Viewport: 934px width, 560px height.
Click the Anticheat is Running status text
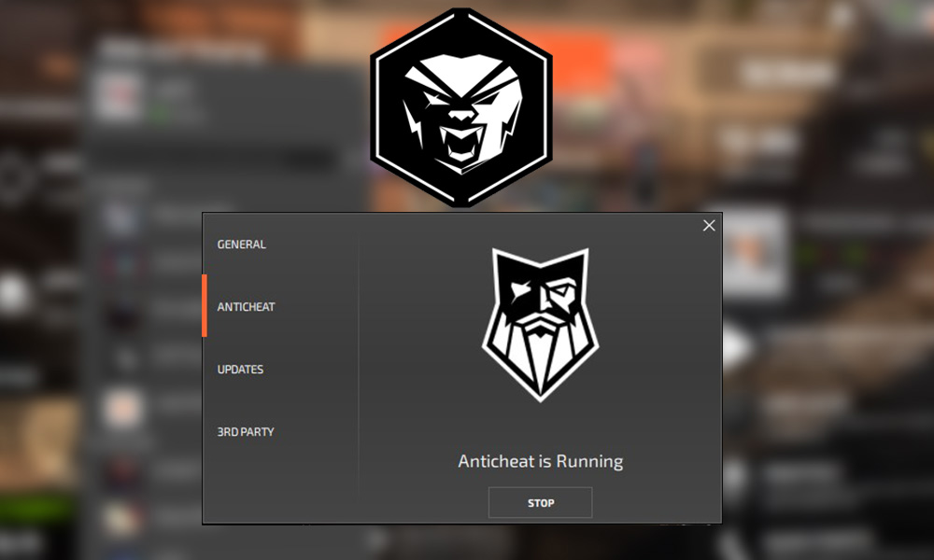pyautogui.click(x=540, y=461)
